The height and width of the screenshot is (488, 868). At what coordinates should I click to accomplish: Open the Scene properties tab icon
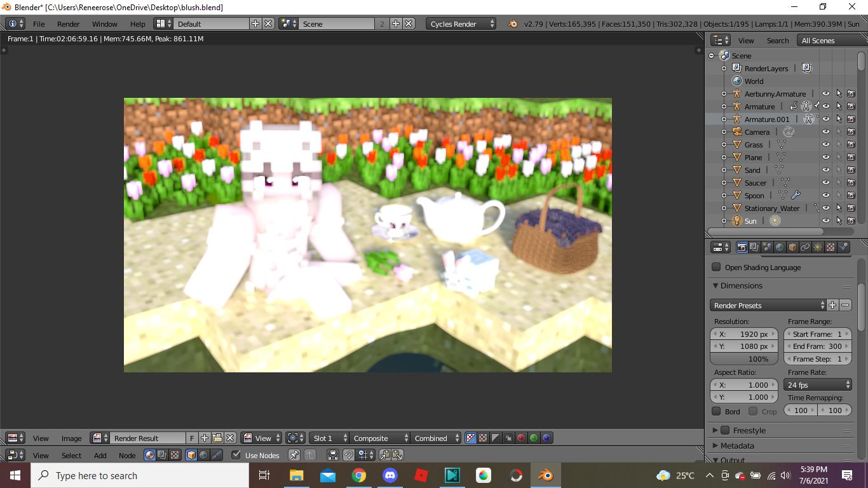click(x=767, y=247)
